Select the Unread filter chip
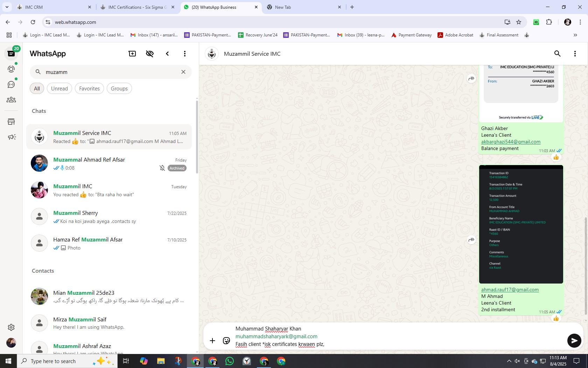 [x=59, y=89]
